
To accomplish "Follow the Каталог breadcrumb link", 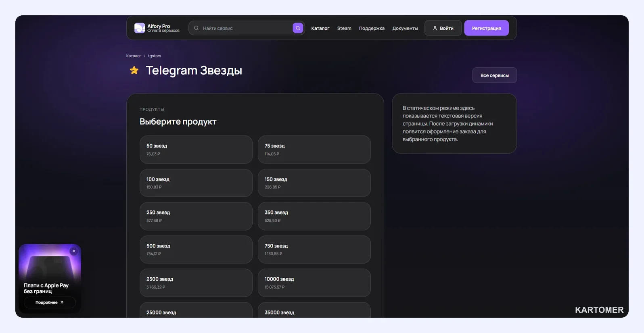I will (134, 56).
